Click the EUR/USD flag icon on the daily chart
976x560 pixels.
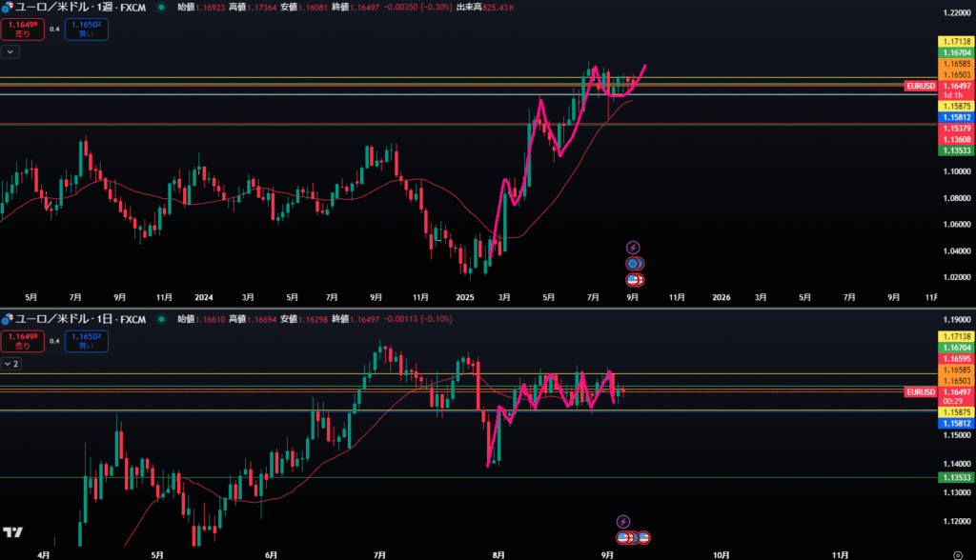pos(7,319)
